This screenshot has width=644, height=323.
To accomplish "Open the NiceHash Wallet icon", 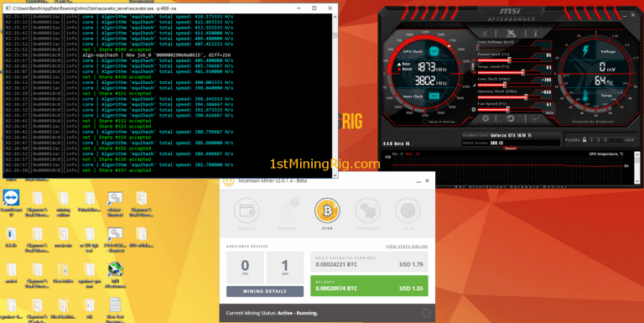I will [247, 211].
